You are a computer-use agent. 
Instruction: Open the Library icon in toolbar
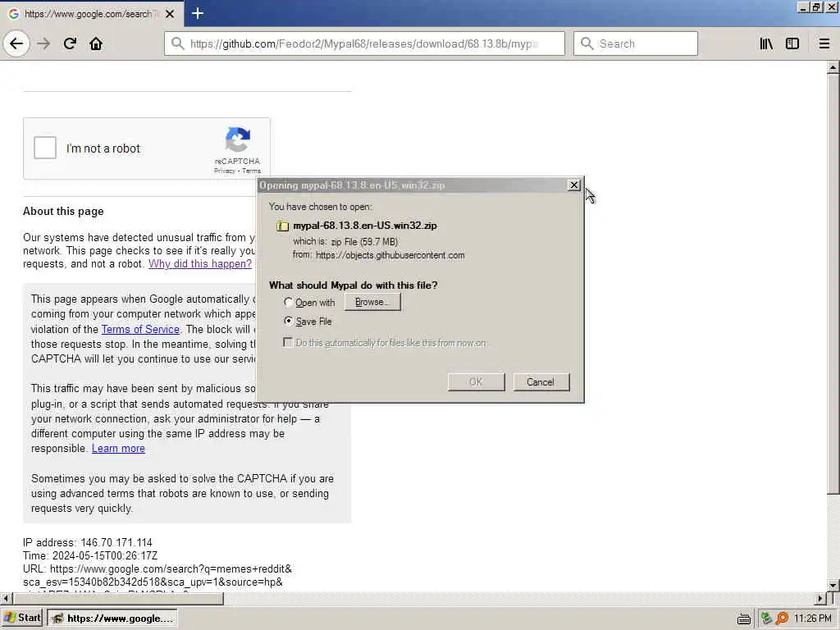766,43
